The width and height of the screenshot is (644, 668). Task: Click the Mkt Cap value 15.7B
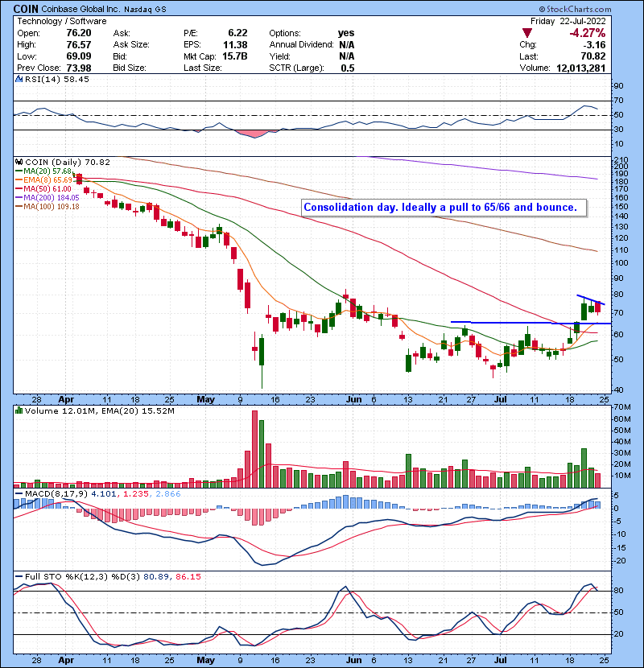(235, 56)
